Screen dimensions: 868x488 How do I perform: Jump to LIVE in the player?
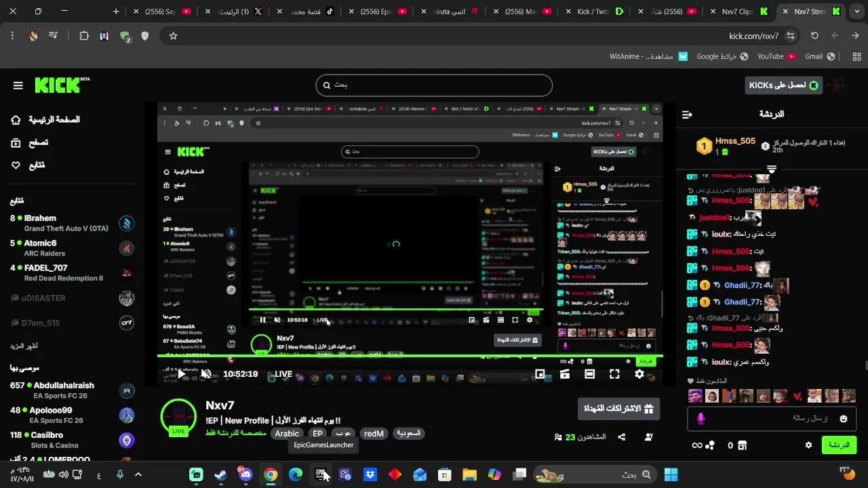tap(283, 374)
